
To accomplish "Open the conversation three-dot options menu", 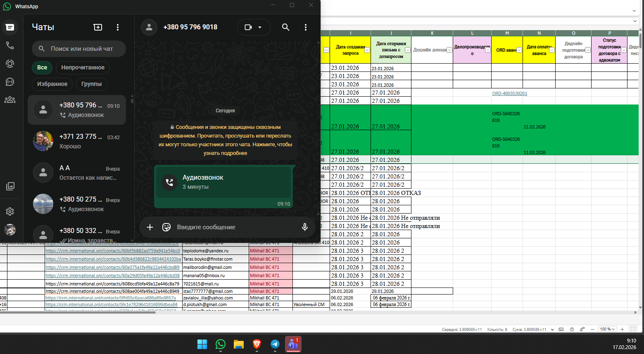I will (x=306, y=27).
